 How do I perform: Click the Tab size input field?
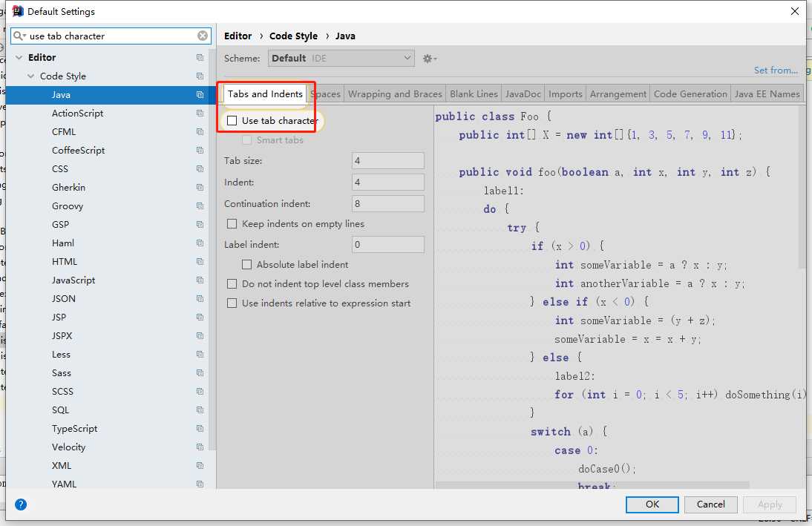388,160
